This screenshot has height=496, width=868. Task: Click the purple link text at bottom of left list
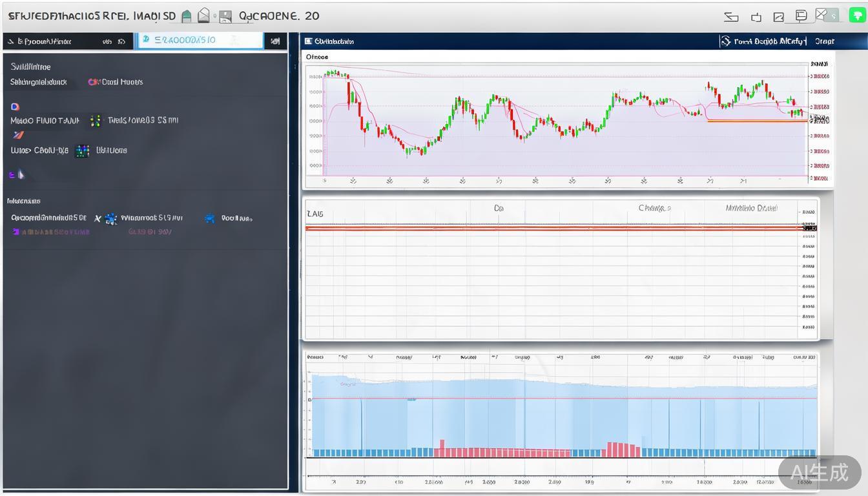[x=50, y=232]
